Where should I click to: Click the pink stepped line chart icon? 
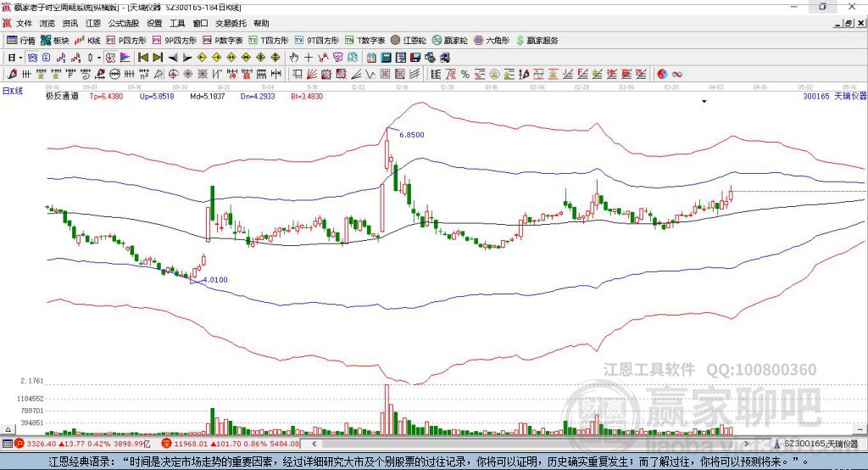61,58
